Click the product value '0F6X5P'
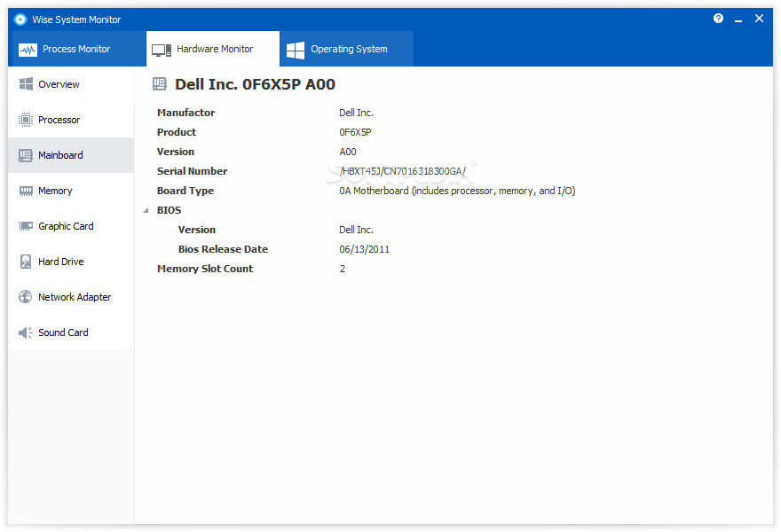The height and width of the screenshot is (532, 781). click(x=355, y=132)
